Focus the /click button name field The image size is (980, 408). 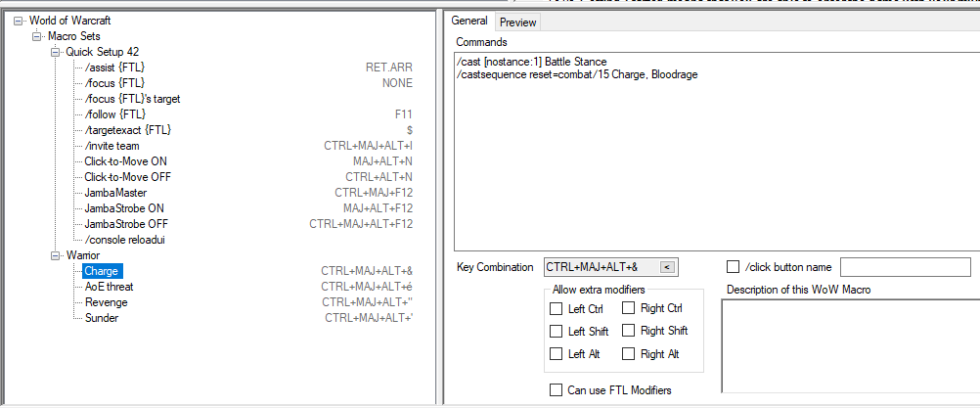click(x=905, y=267)
